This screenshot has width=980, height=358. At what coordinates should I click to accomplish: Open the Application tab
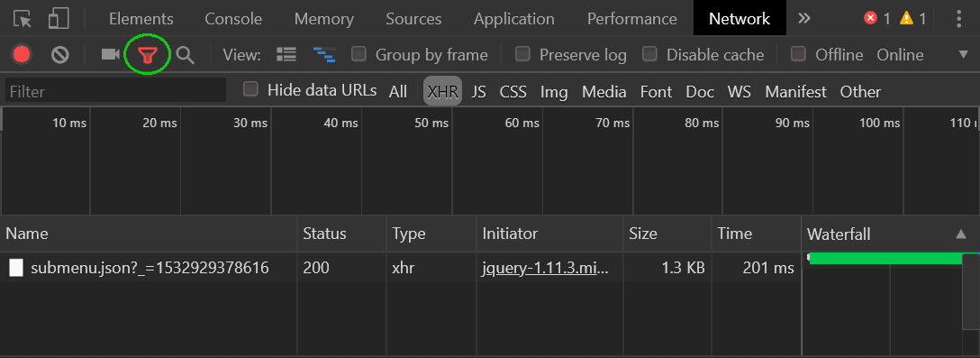513,19
